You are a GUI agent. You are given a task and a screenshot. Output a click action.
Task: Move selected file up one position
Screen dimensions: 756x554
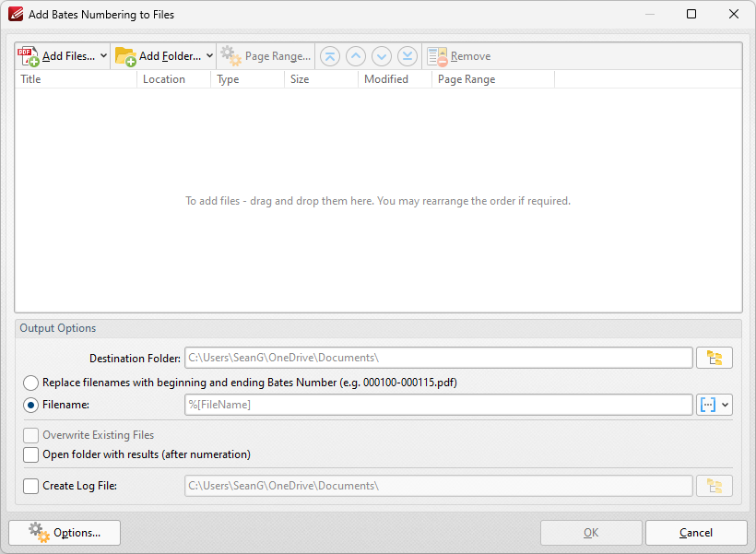[x=356, y=56]
